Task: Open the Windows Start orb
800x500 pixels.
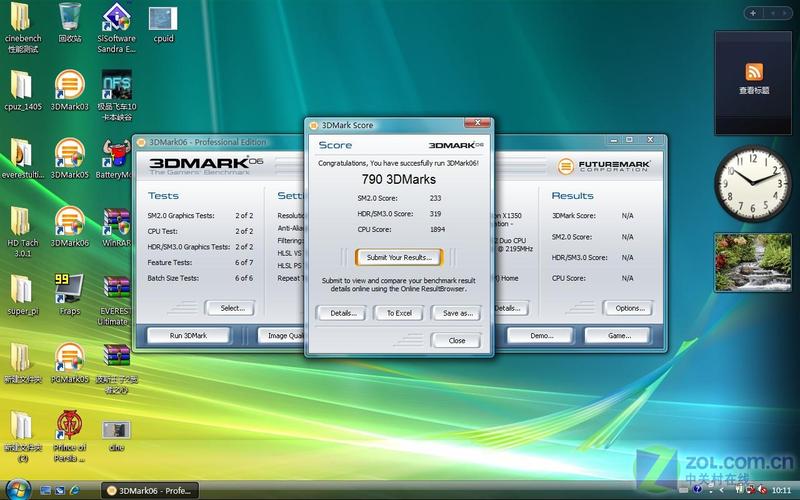Action: click(18, 490)
